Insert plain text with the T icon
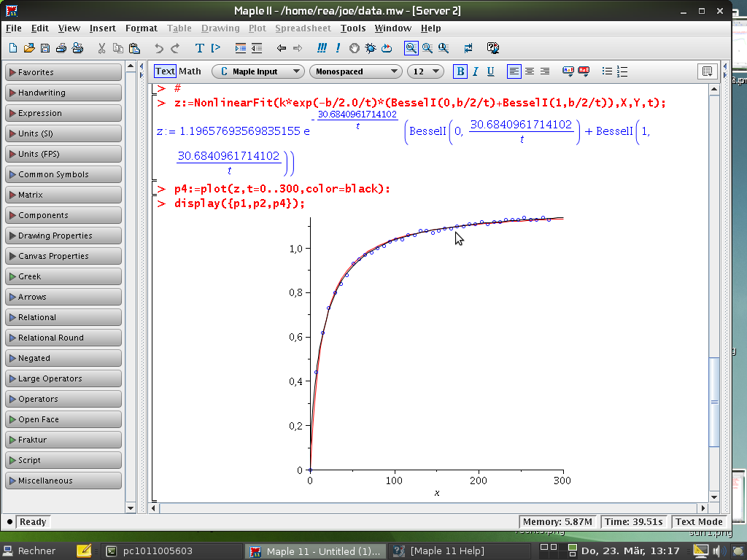Image resolution: width=747 pixels, height=560 pixels. (200, 48)
